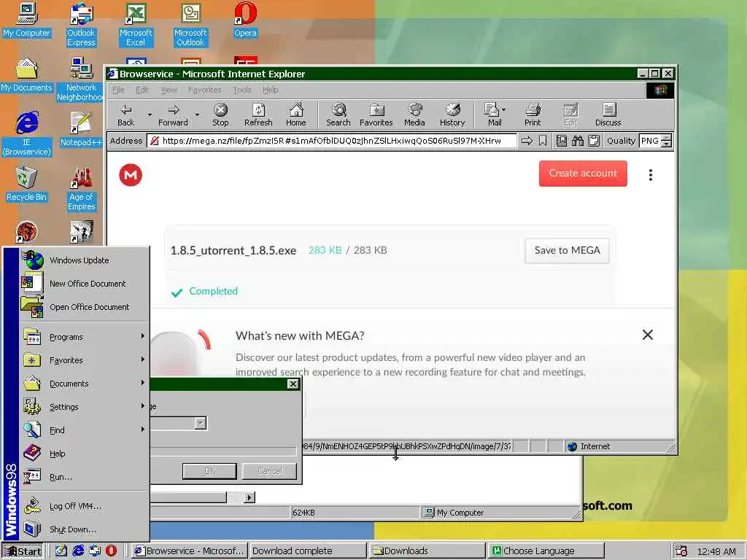Click Create account button
This screenshot has width=747, height=560.
point(583,174)
